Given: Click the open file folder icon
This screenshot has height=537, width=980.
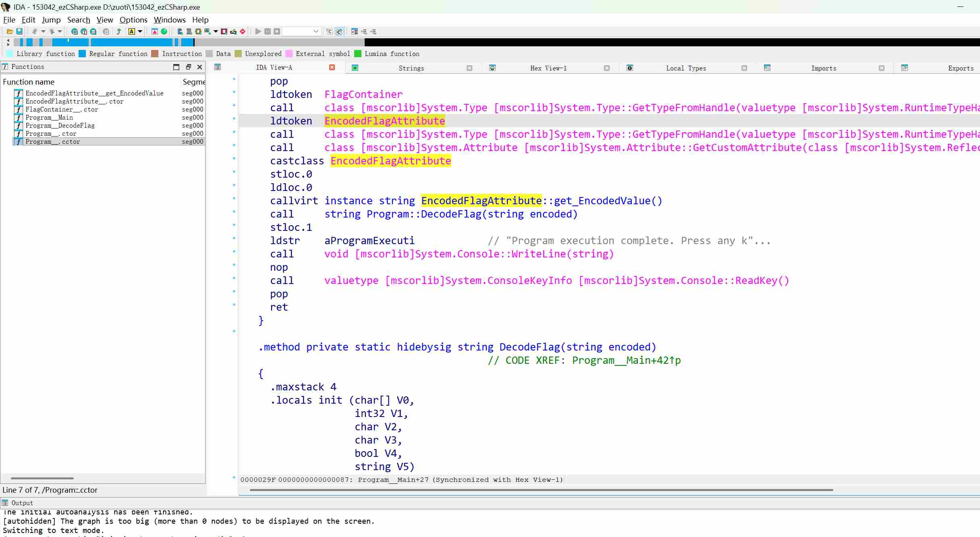Looking at the screenshot, I should [x=10, y=31].
